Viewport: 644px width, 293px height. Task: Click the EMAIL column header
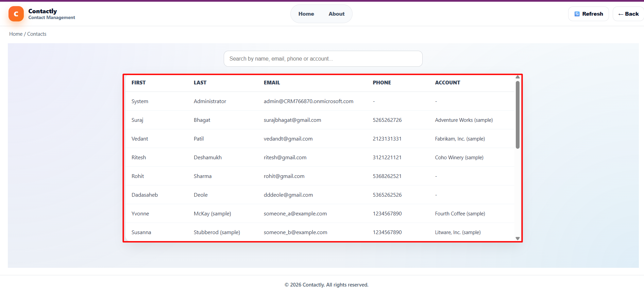[272, 83]
